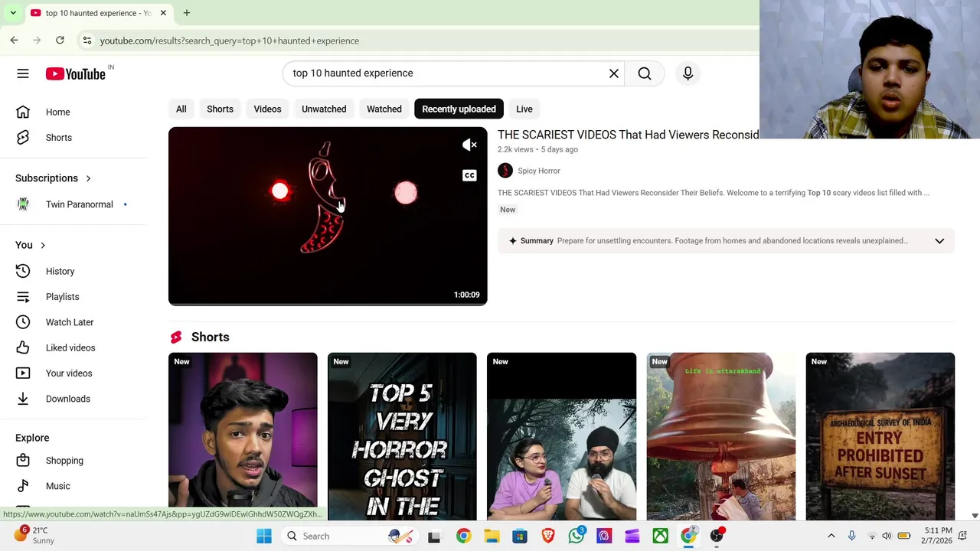980x551 pixels.
Task: Select the Unwatched filter chip
Action: coord(324,109)
